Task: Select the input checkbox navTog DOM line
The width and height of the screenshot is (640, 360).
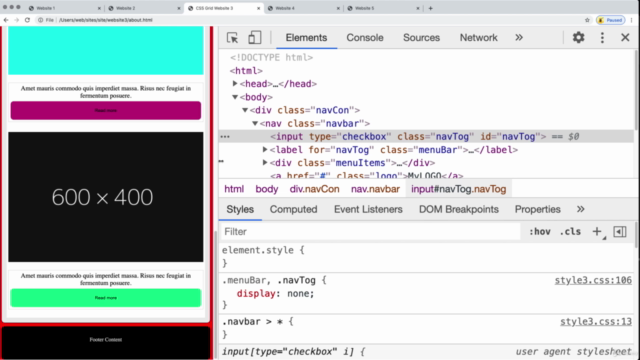Action: coord(426,137)
